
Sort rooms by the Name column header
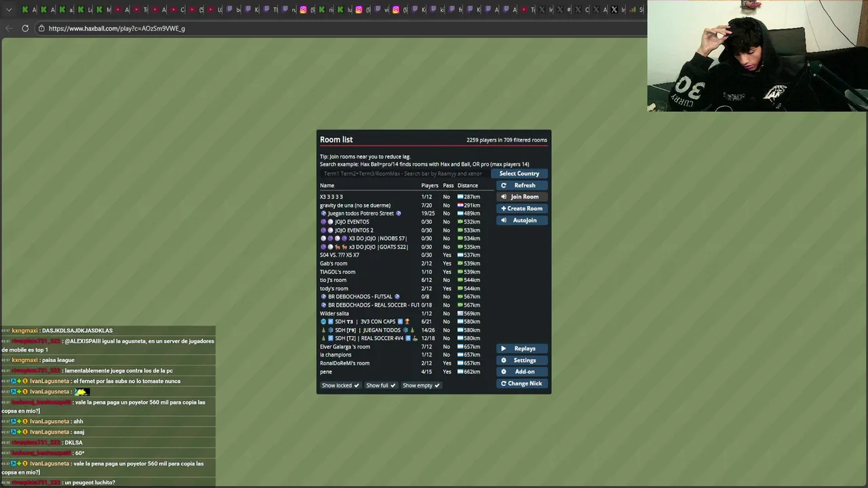327,186
